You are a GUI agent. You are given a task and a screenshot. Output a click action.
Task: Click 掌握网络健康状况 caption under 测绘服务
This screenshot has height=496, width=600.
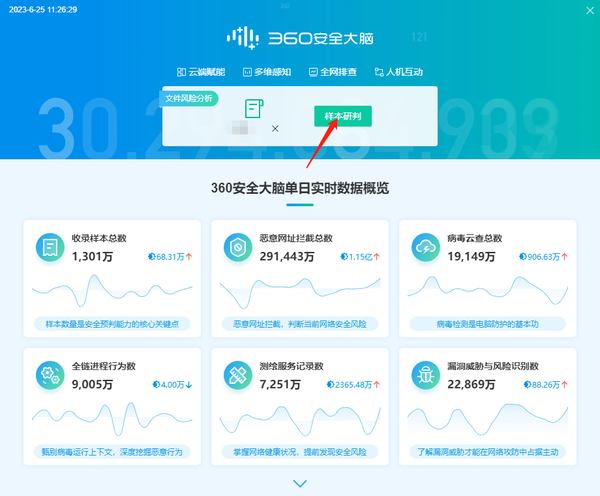[x=299, y=452]
